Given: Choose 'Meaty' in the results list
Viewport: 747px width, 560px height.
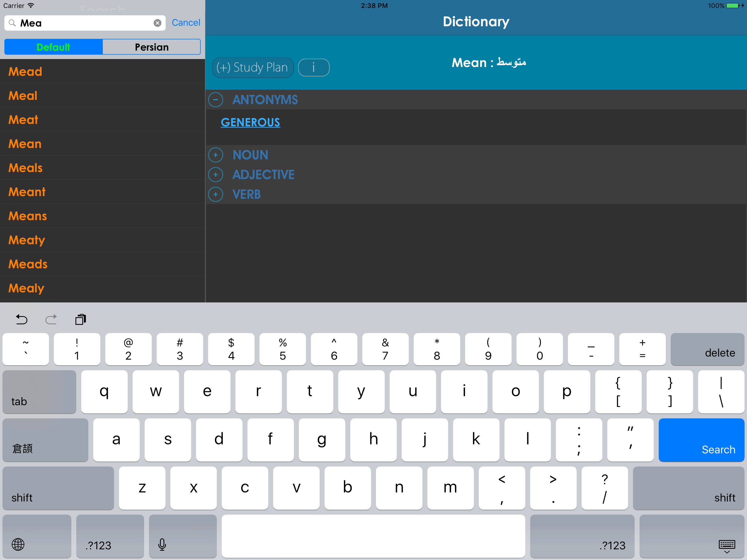Looking at the screenshot, I should tap(27, 240).
